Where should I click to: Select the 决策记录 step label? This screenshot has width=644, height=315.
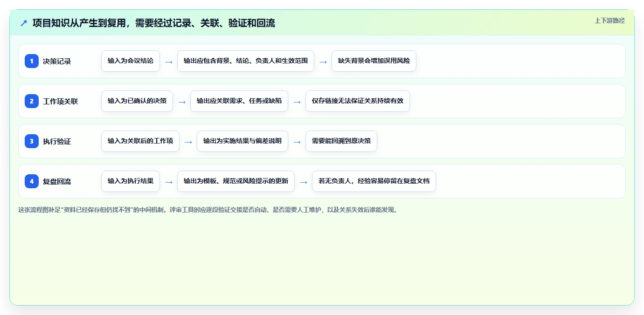57,61
